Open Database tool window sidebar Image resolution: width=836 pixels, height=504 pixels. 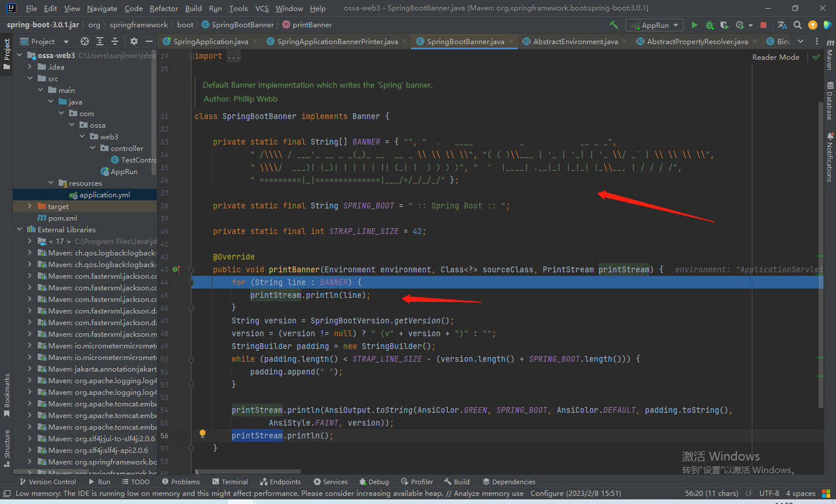click(830, 101)
